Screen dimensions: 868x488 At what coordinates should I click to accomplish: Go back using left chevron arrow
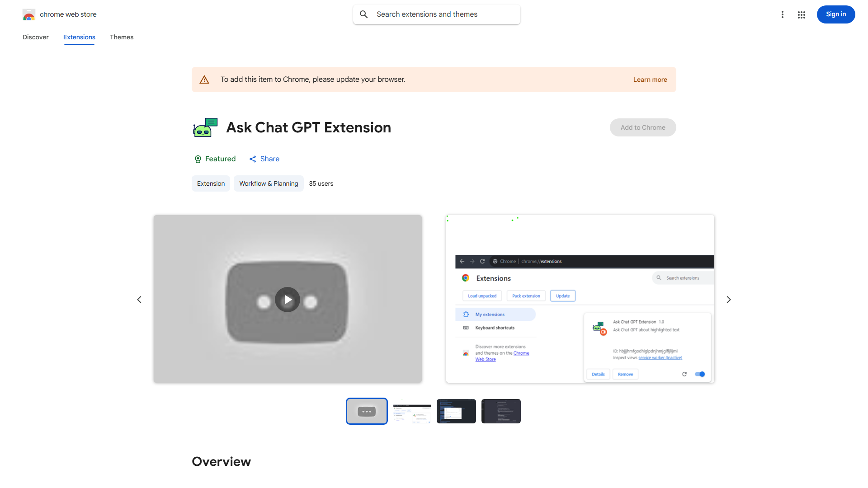click(x=139, y=299)
